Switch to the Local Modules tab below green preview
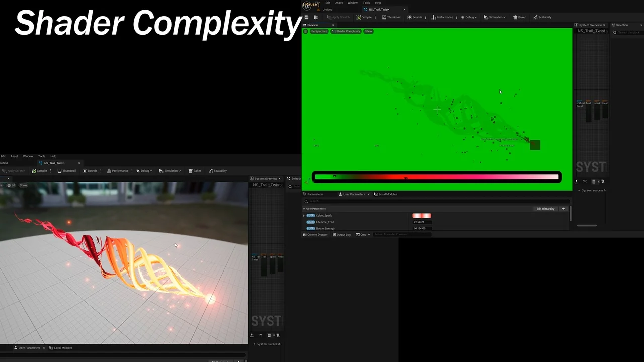The width and height of the screenshot is (644, 362). pos(385,194)
